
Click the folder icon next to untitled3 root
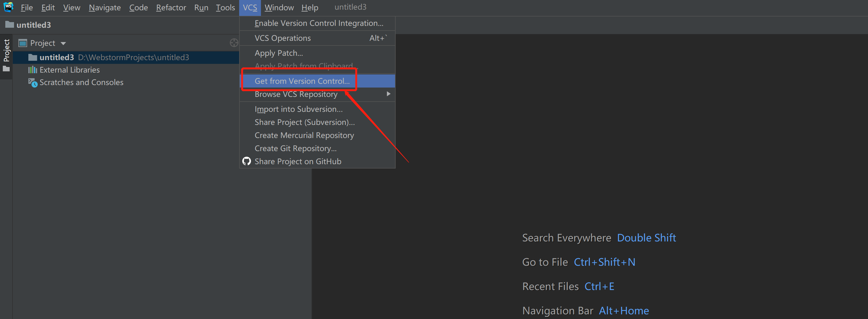point(32,57)
